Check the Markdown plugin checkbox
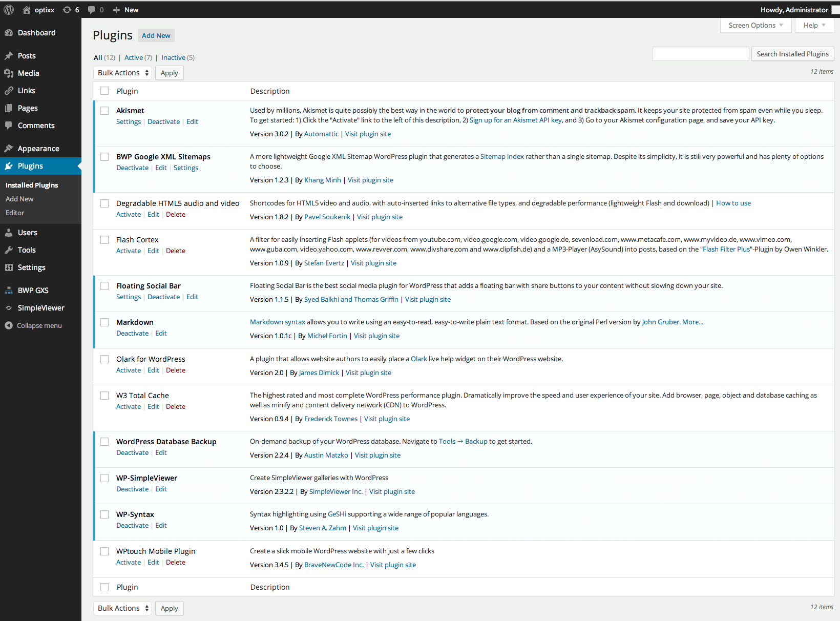The width and height of the screenshot is (840, 621). coord(104,322)
